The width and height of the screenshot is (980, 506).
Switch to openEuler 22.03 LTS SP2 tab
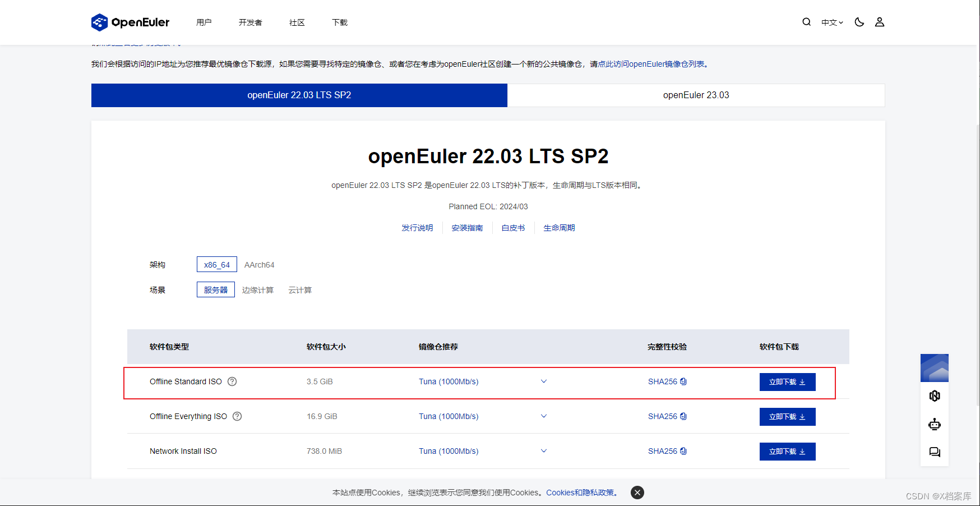click(x=299, y=95)
